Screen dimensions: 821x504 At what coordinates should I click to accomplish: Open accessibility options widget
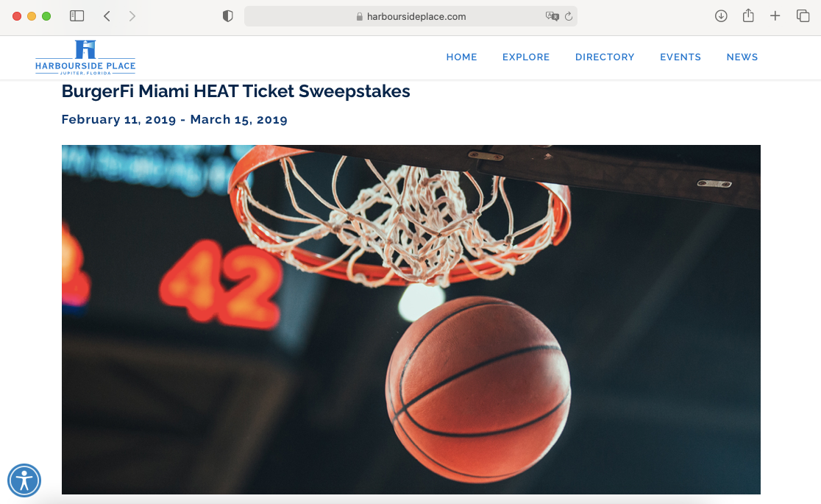(x=24, y=480)
